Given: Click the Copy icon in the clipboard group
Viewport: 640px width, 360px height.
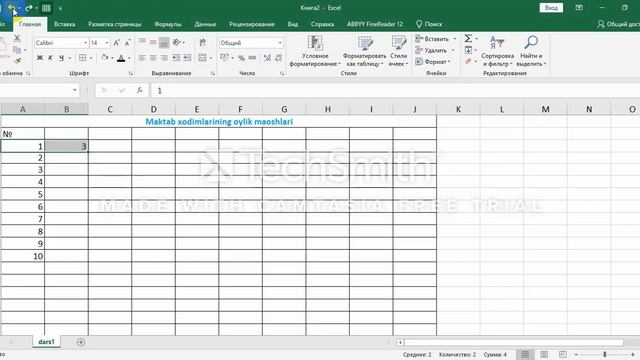Looking at the screenshot, I should [17, 50].
